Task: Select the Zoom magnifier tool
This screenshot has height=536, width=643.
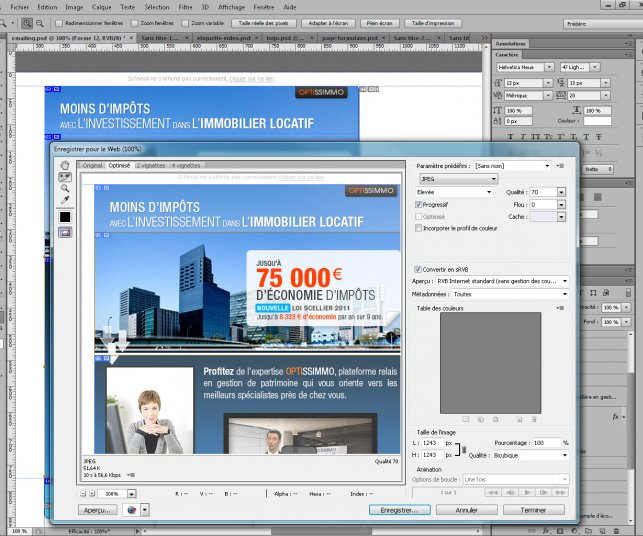Action: point(65,188)
